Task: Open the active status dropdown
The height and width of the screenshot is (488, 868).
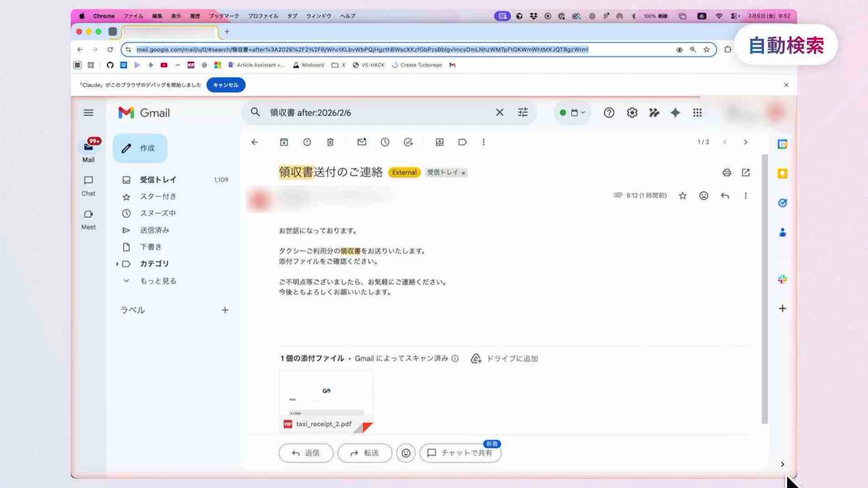Action: click(x=572, y=113)
